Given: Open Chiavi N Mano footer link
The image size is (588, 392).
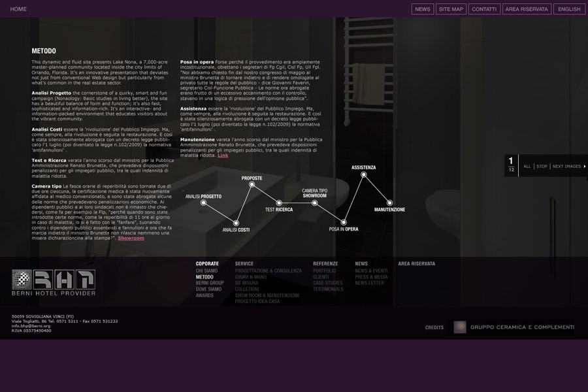Looking at the screenshot, I should 250,277.
